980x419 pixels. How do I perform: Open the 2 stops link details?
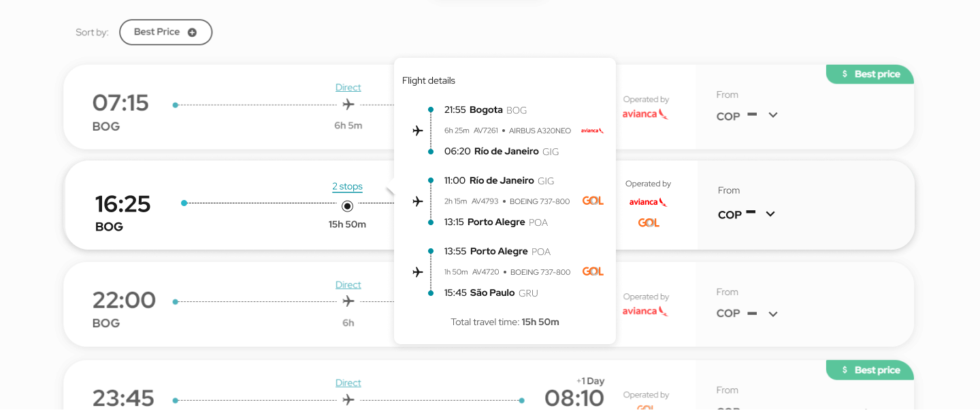[x=347, y=186]
